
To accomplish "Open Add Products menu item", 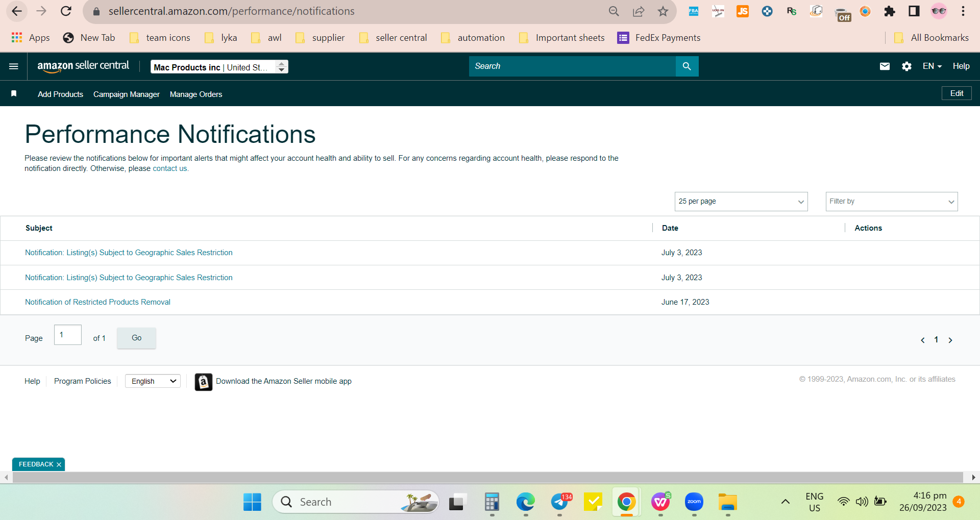I will (60, 94).
